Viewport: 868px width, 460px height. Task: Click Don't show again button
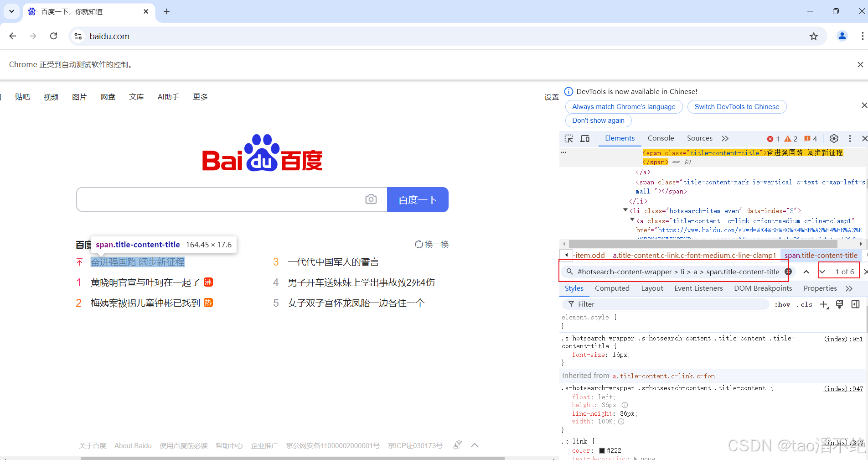pyautogui.click(x=598, y=120)
